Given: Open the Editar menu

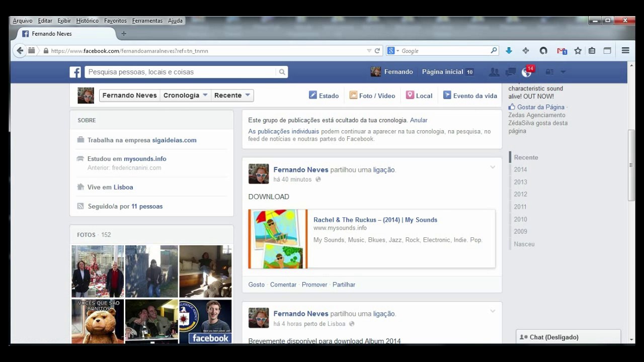Looking at the screenshot, I should tap(45, 21).
